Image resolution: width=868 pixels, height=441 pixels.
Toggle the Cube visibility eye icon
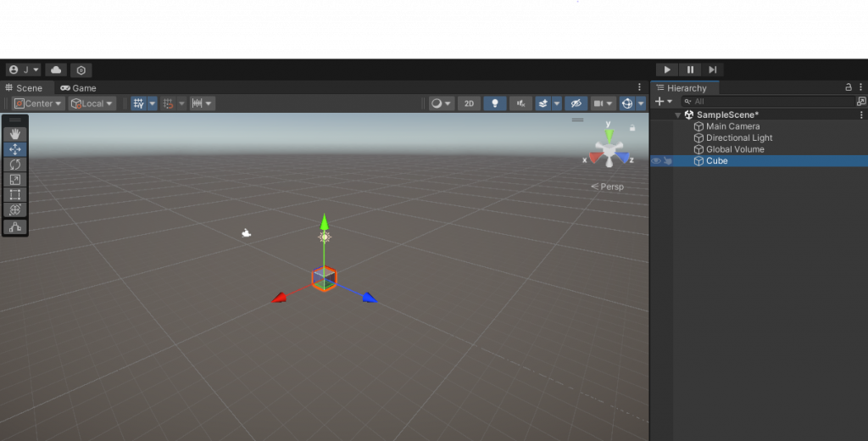tap(656, 160)
